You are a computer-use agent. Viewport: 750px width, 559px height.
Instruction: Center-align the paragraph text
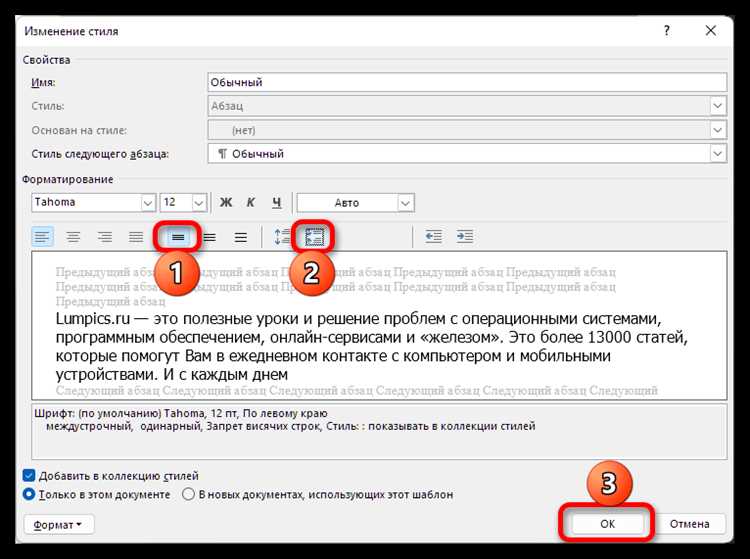(x=73, y=237)
